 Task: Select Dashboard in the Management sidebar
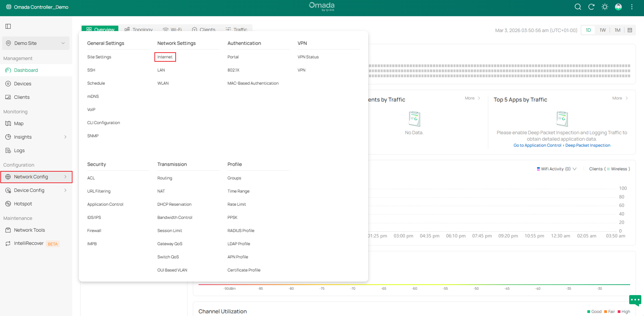[26, 70]
